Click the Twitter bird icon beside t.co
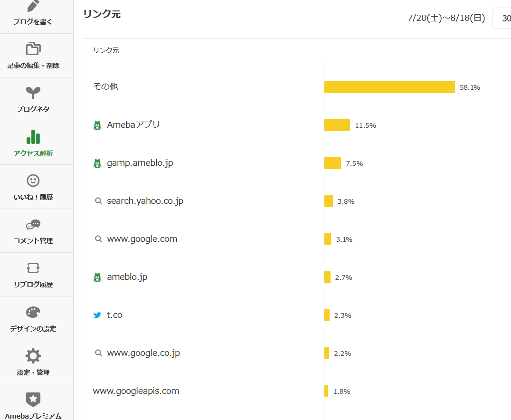Screen dimensions: 511x420 coord(97,315)
